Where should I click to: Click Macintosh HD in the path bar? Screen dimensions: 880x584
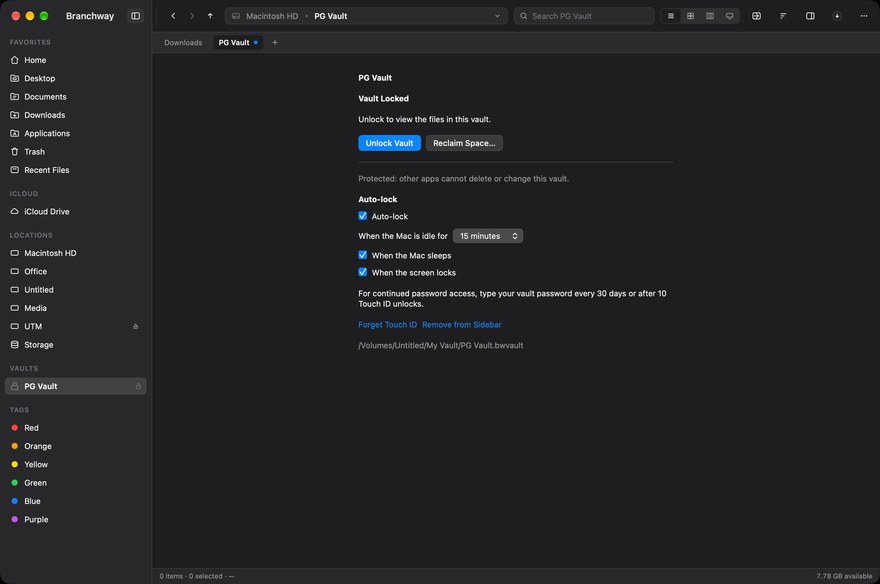pyautogui.click(x=272, y=16)
